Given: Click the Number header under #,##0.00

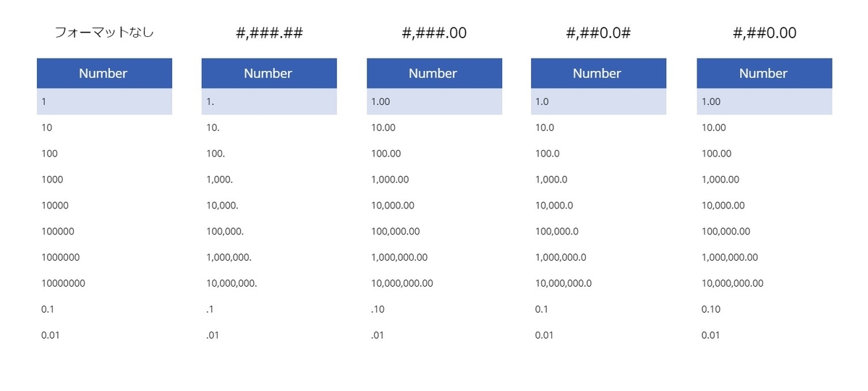Looking at the screenshot, I should (x=765, y=73).
